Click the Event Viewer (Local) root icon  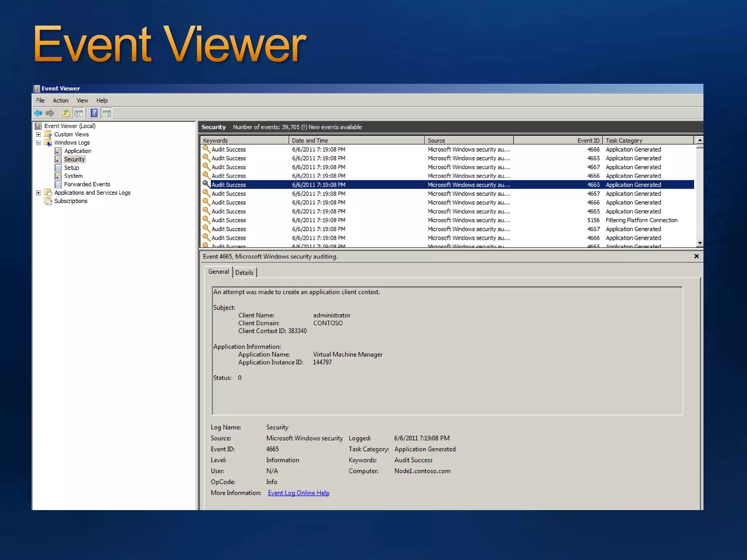click(38, 126)
